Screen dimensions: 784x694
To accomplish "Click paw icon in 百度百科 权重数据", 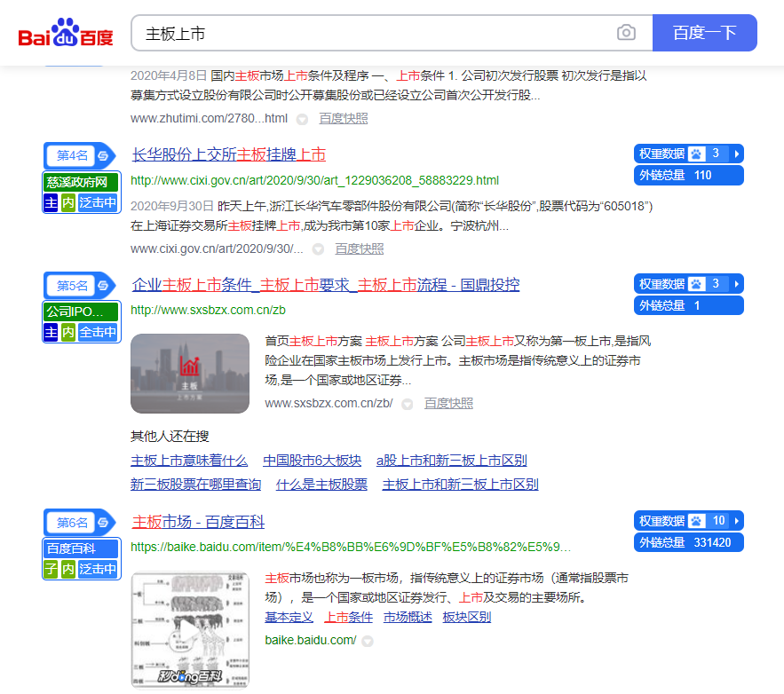I will point(696,521).
